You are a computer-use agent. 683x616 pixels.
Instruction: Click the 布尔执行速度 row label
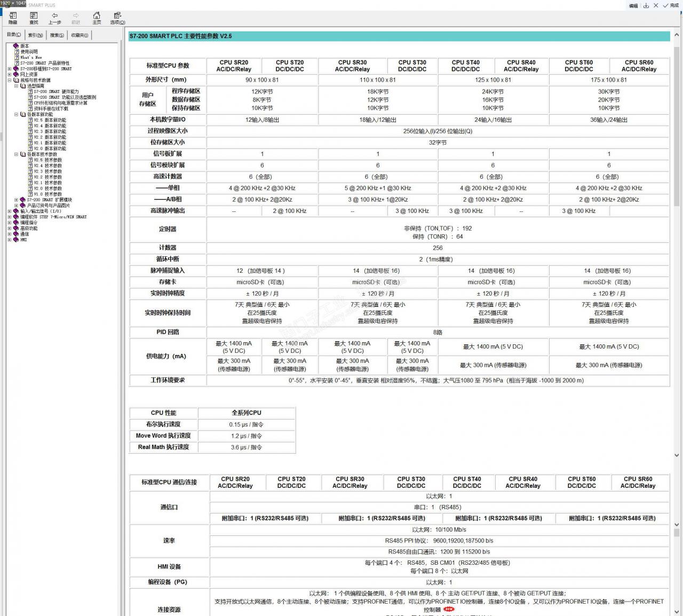163,424
